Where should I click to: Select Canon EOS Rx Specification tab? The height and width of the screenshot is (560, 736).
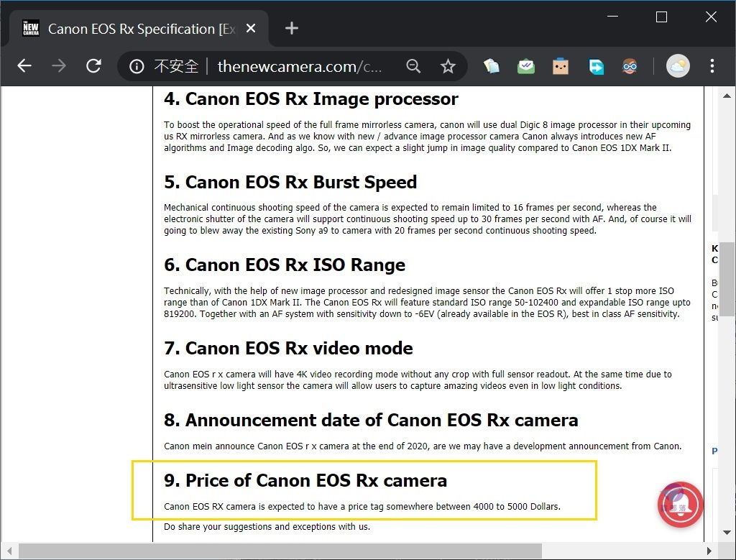[139, 29]
